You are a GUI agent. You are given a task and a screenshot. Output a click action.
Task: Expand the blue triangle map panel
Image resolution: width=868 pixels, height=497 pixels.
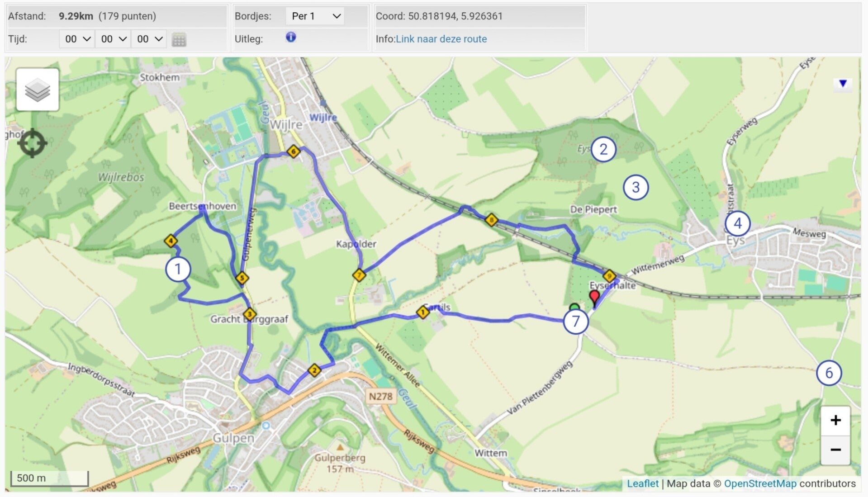pyautogui.click(x=843, y=84)
